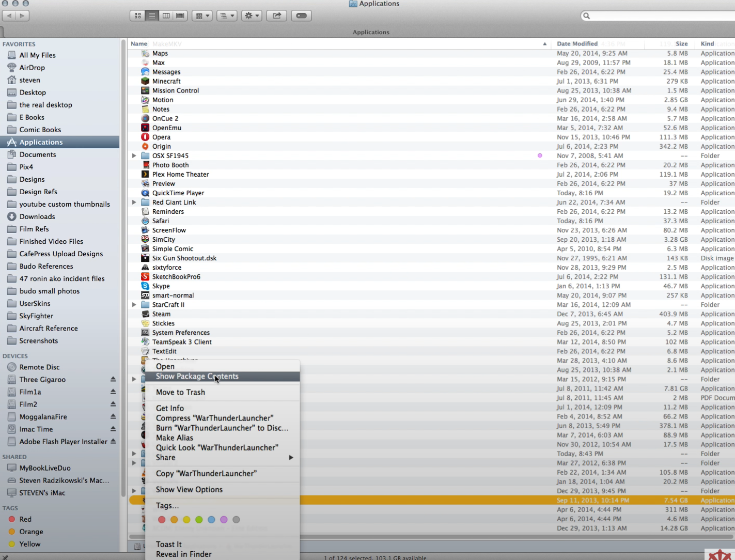
Task: Select the STEVEN's iMac shared computer
Action: (42, 493)
